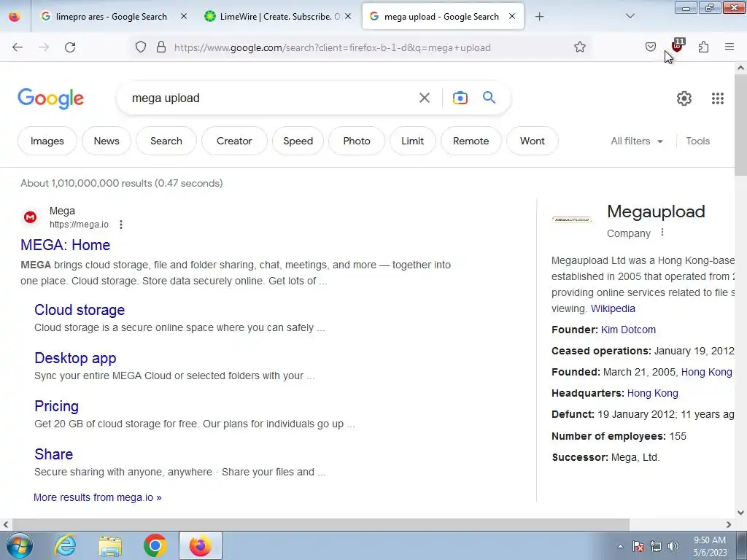Select the Remote filter chip
Image resolution: width=747 pixels, height=560 pixels.
pos(471,141)
